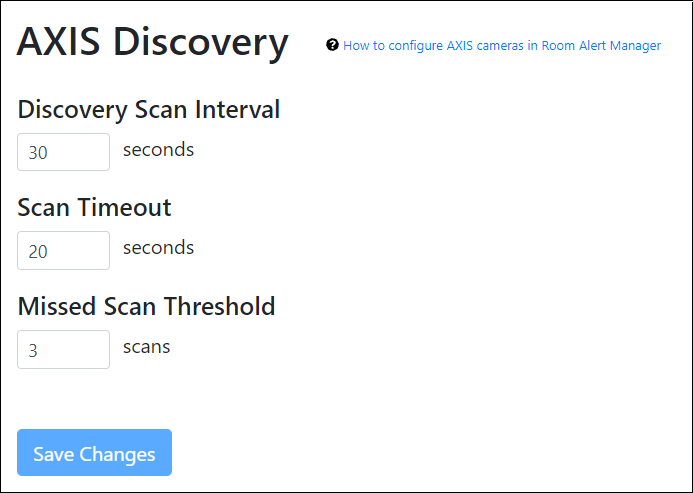
Task: Click into the Missed Scan Threshold field
Action: click(x=63, y=349)
